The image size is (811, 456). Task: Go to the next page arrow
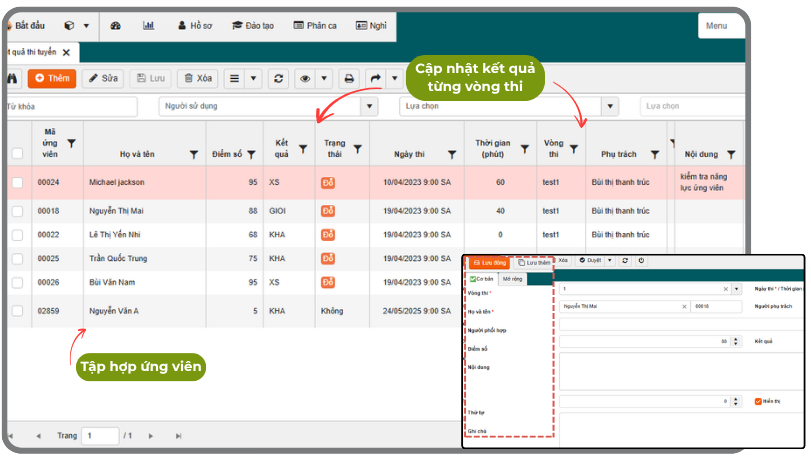pyautogui.click(x=151, y=436)
